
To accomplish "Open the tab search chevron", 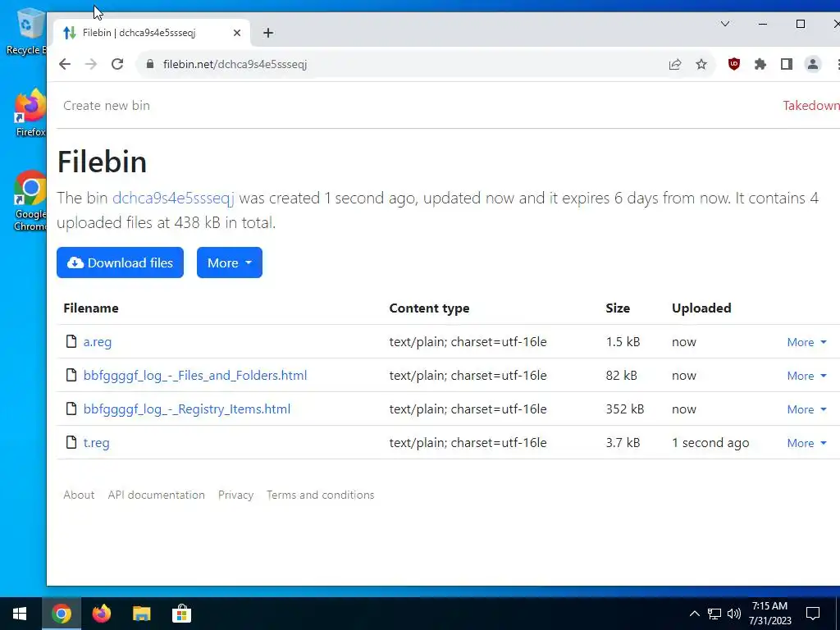I will (x=725, y=24).
